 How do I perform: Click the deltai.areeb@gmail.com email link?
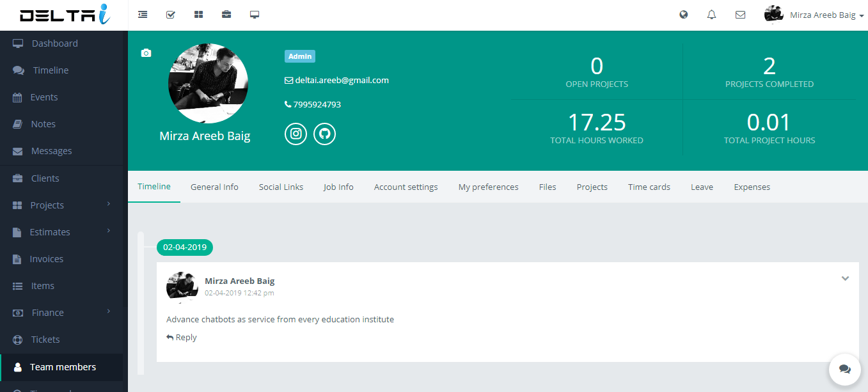coord(342,80)
